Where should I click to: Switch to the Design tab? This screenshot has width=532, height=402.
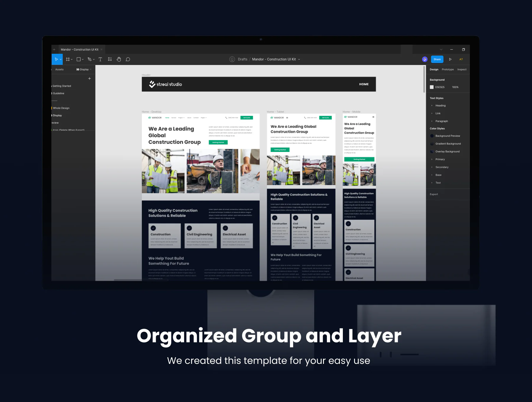coord(434,69)
